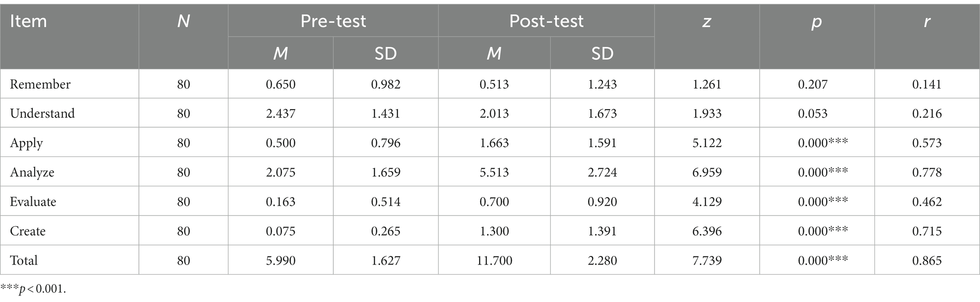Viewport: 980px width, 302px height.
Task: Click the z value 7.739
Action: (707, 261)
